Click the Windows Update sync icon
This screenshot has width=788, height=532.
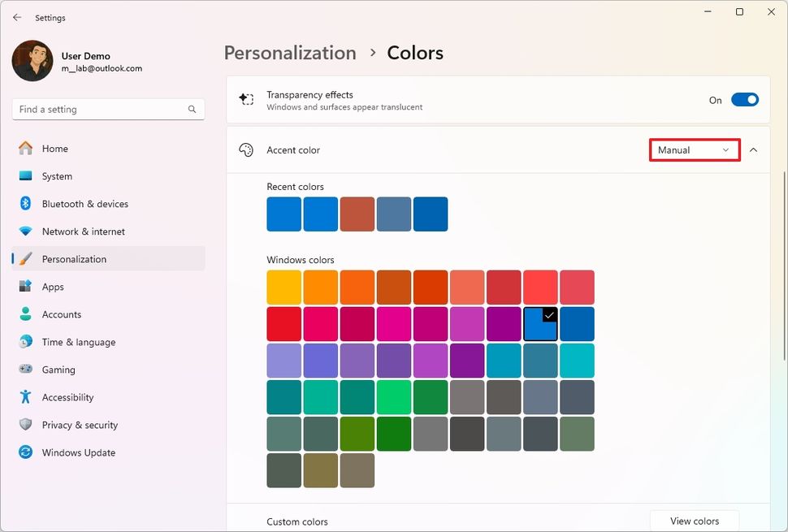(25, 452)
